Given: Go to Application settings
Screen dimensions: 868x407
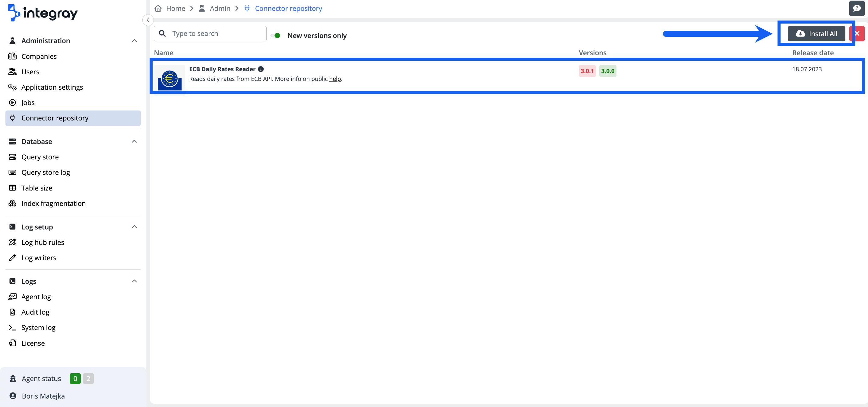Looking at the screenshot, I should coord(52,87).
